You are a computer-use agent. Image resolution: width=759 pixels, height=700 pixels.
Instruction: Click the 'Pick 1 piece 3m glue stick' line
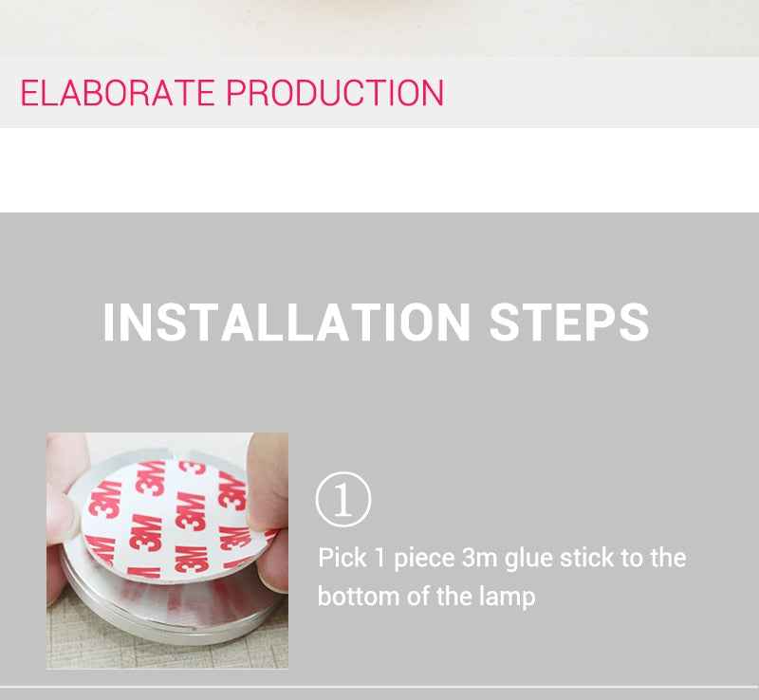502,558
